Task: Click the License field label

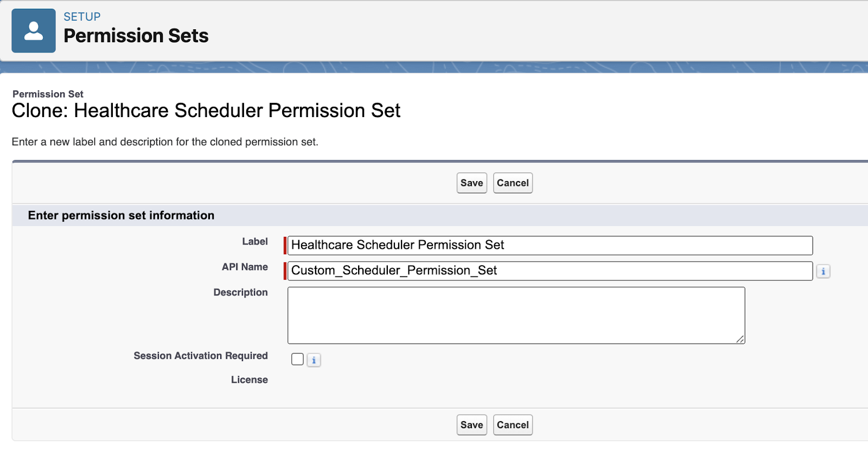Action: [250, 380]
